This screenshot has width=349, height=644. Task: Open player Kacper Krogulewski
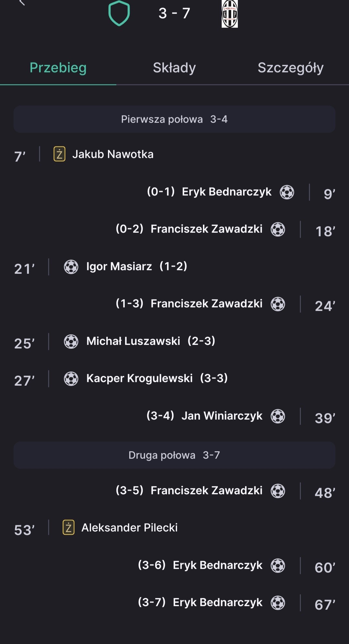(x=140, y=378)
